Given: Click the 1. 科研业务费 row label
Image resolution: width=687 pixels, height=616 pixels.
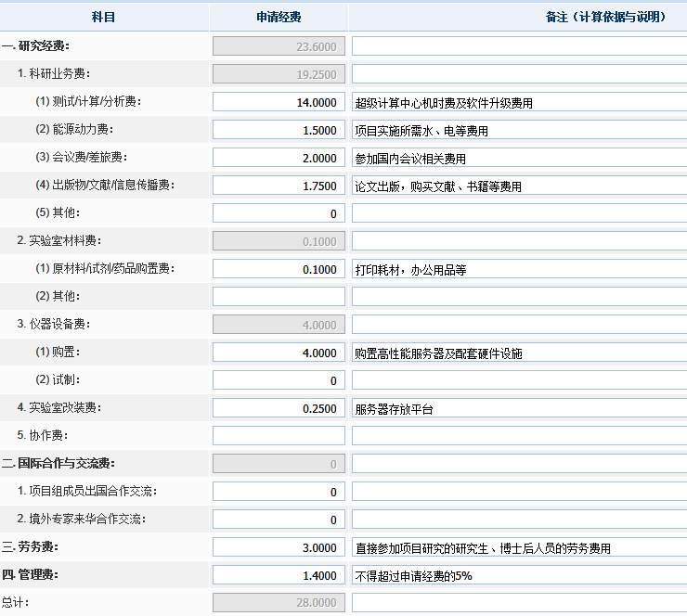Looking at the screenshot, I should 54,73.
